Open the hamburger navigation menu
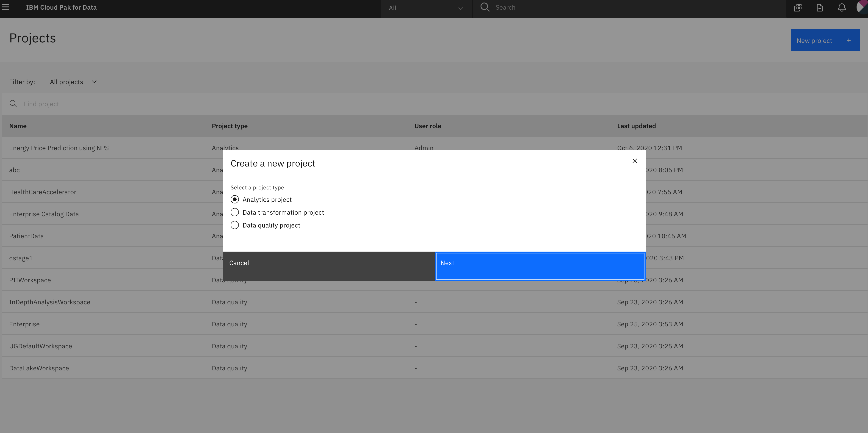The image size is (868, 433). 6,7
